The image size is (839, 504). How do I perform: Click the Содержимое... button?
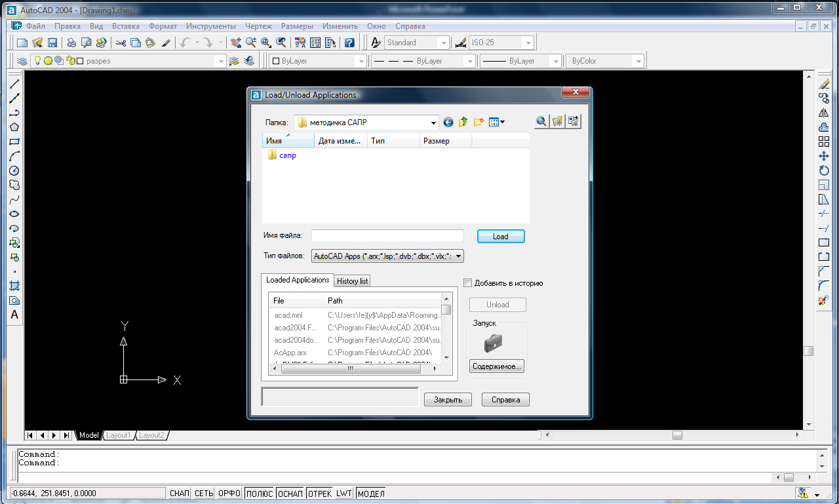point(497,366)
